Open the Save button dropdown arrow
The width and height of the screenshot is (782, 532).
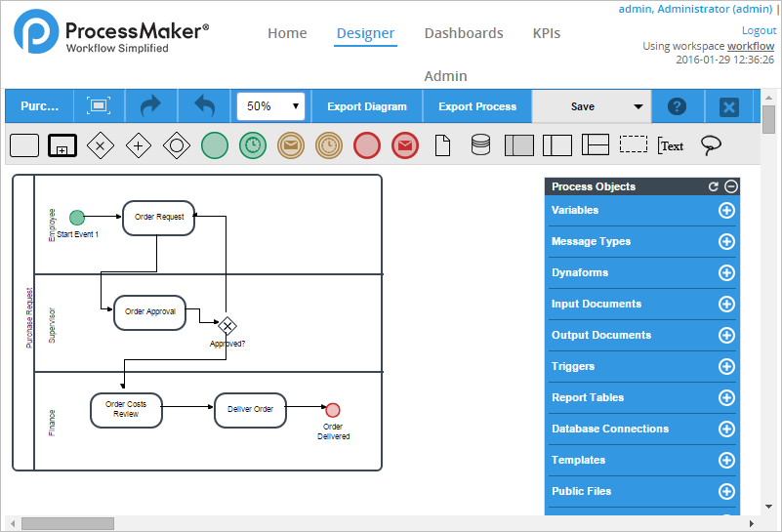coord(638,106)
